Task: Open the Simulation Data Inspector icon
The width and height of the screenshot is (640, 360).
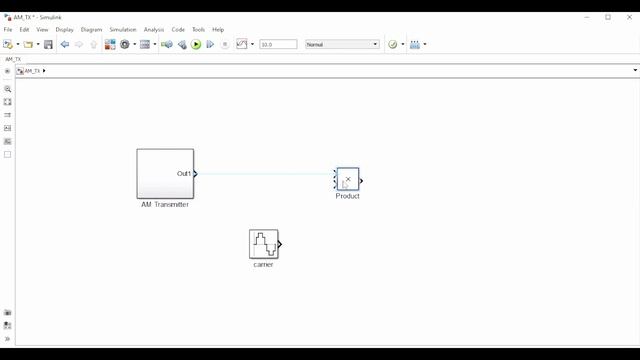Action: tap(242, 44)
